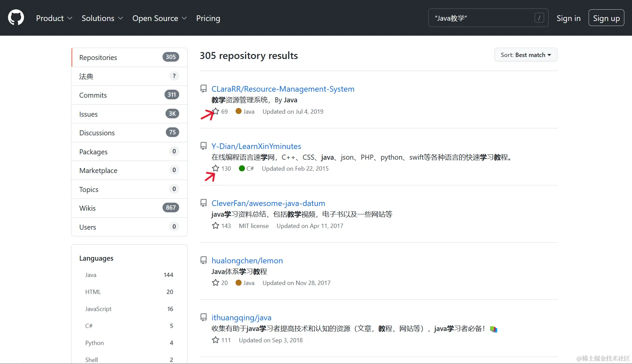Click the 20 stars count for lemon
The height and width of the screenshot is (364, 632).
tap(225, 283)
